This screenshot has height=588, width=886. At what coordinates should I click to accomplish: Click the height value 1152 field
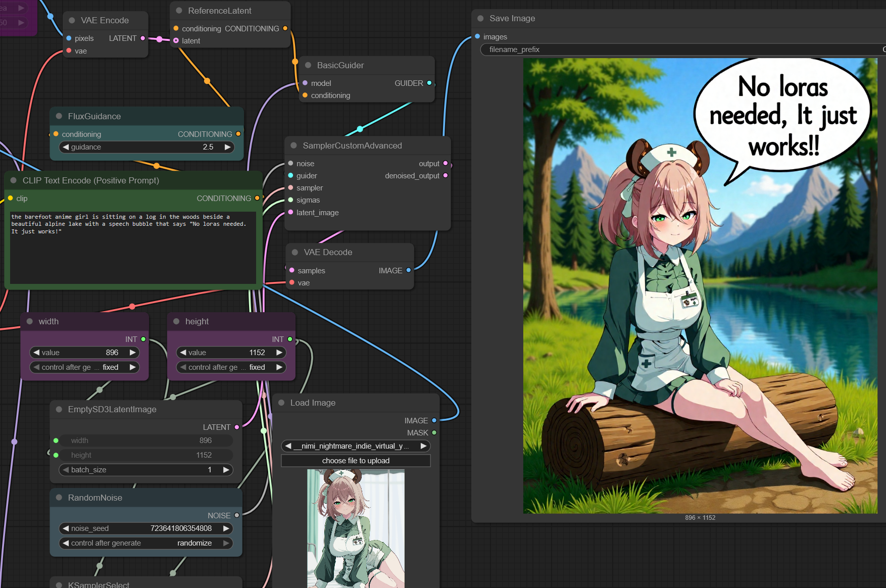[x=231, y=353]
